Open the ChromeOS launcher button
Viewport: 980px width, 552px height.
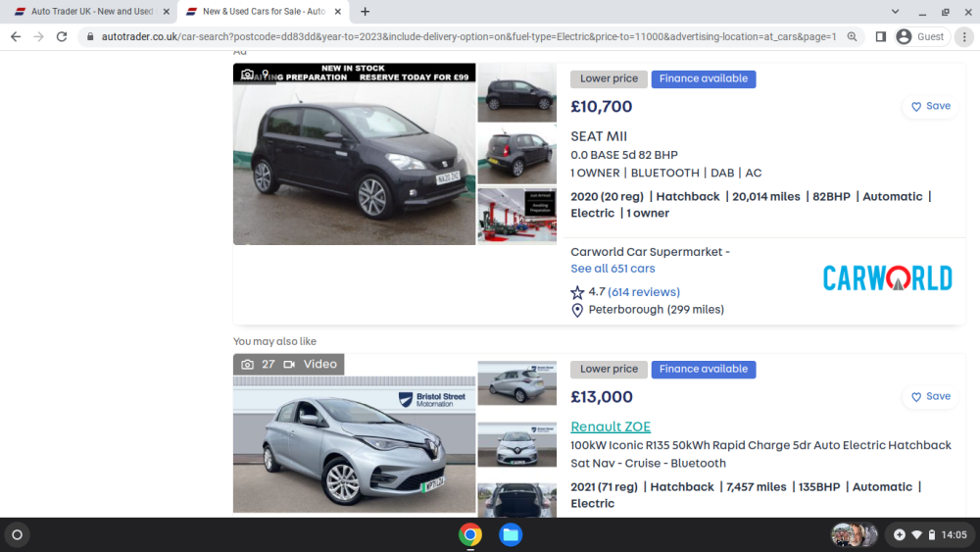(17, 534)
